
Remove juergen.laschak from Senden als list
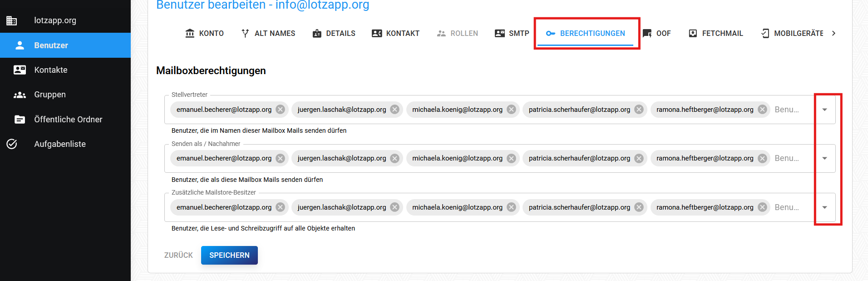click(x=395, y=158)
